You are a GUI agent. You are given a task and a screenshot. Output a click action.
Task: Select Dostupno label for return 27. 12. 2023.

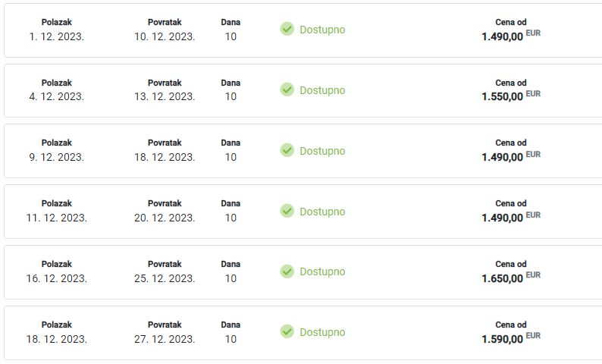[x=322, y=332]
